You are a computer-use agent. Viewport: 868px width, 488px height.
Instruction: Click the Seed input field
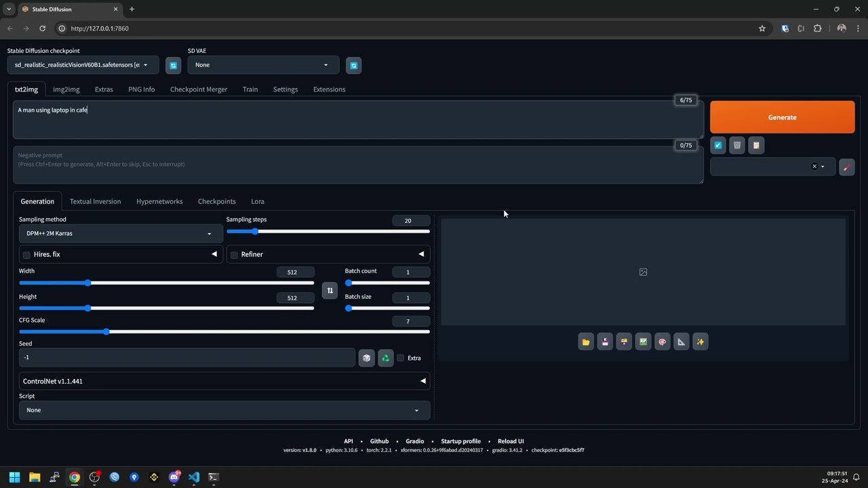186,357
